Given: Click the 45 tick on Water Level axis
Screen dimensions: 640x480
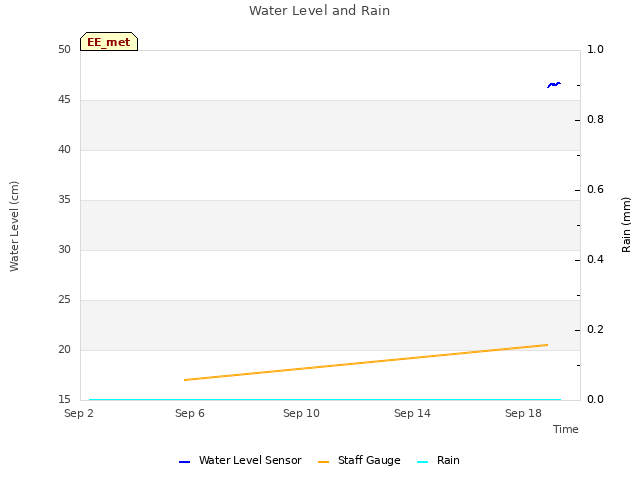Looking at the screenshot, I should coord(64,100).
